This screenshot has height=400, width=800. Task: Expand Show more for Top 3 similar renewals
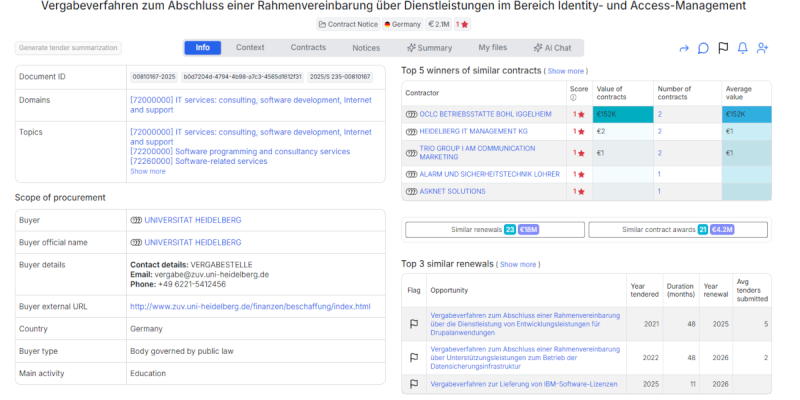[518, 265]
